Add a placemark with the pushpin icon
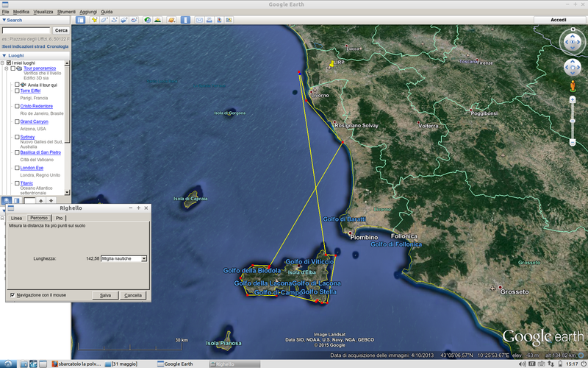Image resolution: width=588 pixels, height=368 pixels. point(95,20)
